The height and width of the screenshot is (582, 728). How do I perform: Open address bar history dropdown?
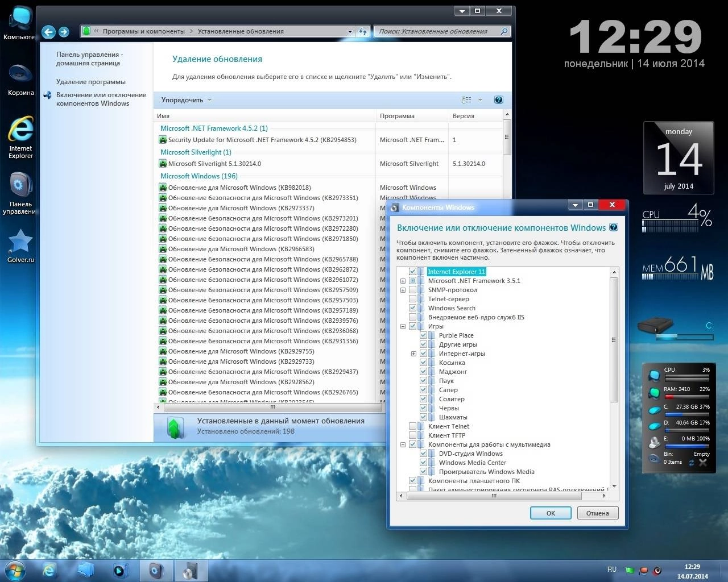coord(350,32)
